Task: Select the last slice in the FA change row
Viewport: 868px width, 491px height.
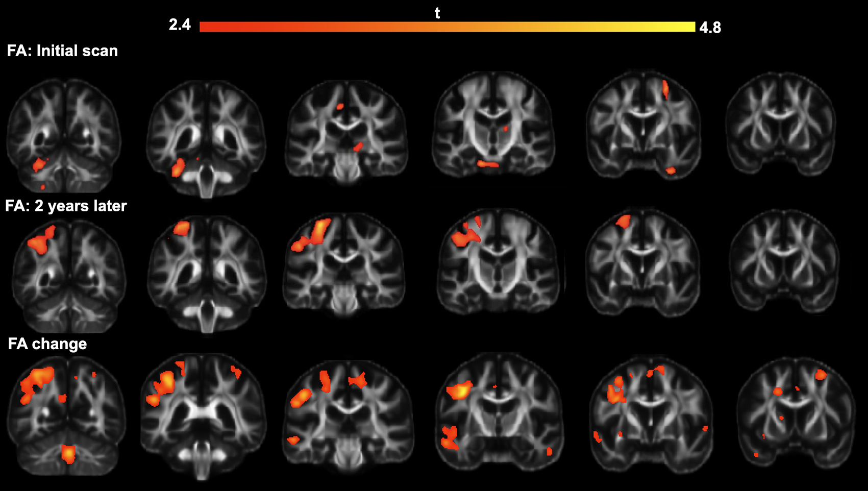Action: coord(796,412)
